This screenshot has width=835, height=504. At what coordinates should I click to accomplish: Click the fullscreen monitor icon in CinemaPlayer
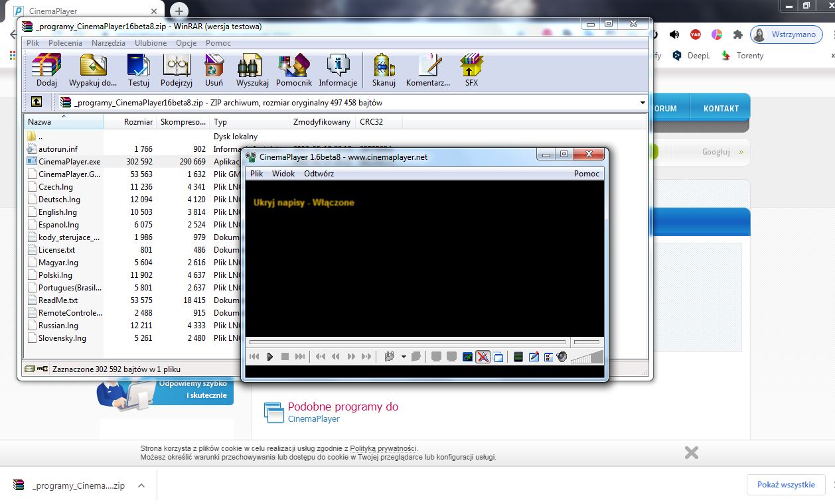pyautogui.click(x=467, y=357)
